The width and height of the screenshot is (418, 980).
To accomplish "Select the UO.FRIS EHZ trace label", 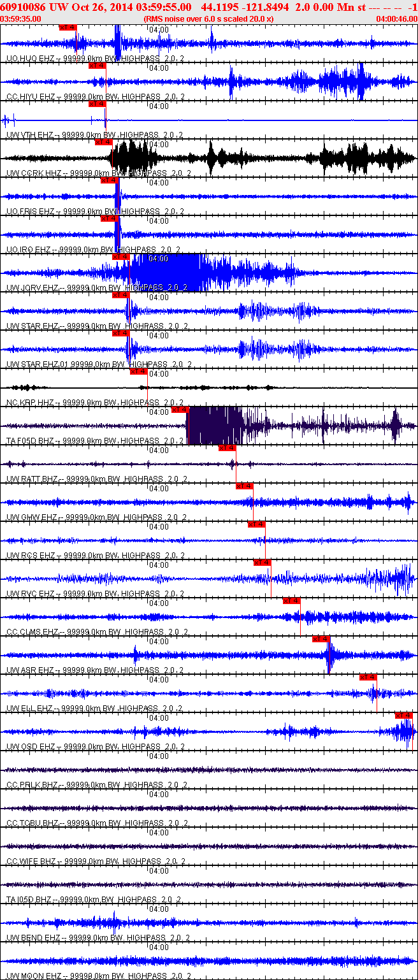I will click(95, 212).
